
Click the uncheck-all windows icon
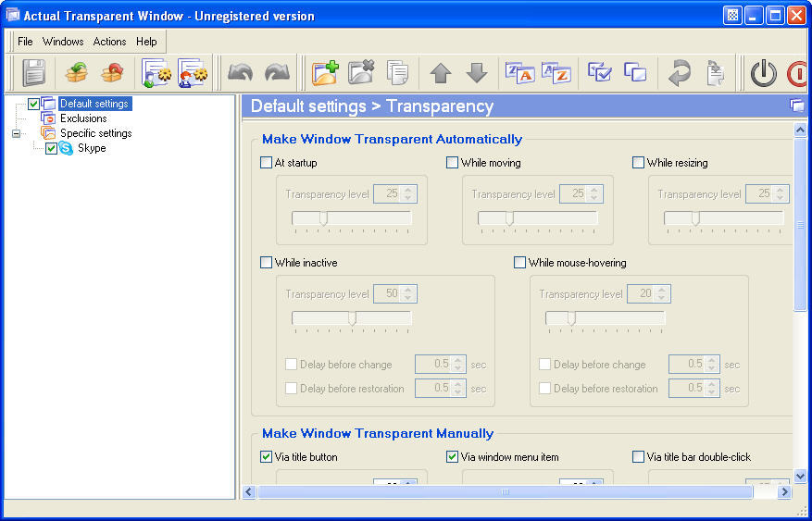635,73
